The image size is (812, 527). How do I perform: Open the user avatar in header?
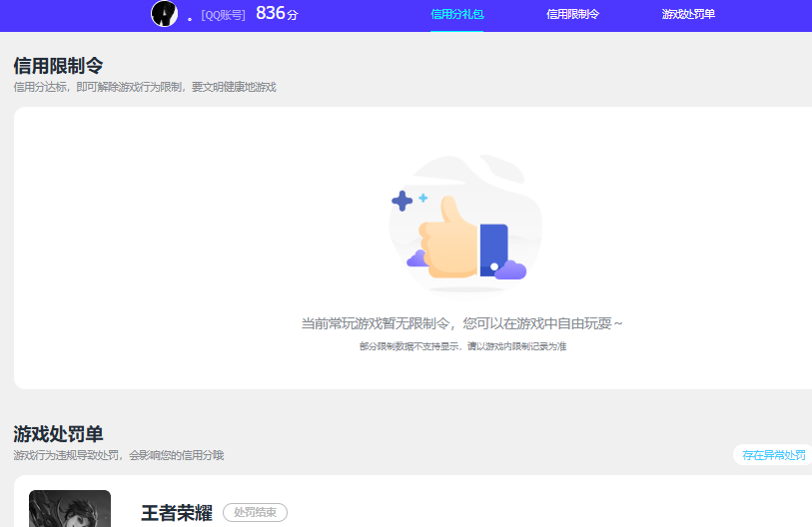click(x=164, y=14)
